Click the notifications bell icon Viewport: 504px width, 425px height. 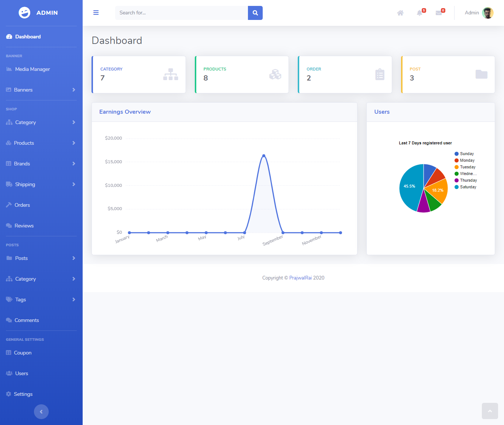[420, 13]
